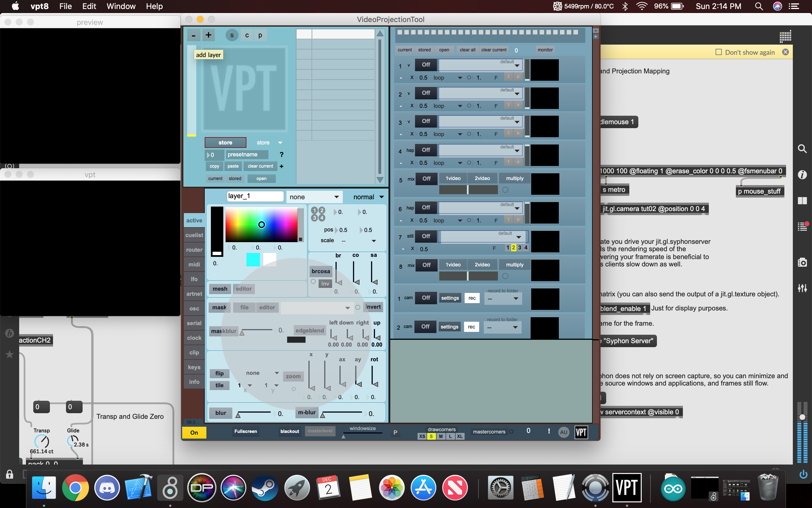Click the Fullscreen button
Image resolution: width=812 pixels, height=508 pixels.
pos(246,432)
